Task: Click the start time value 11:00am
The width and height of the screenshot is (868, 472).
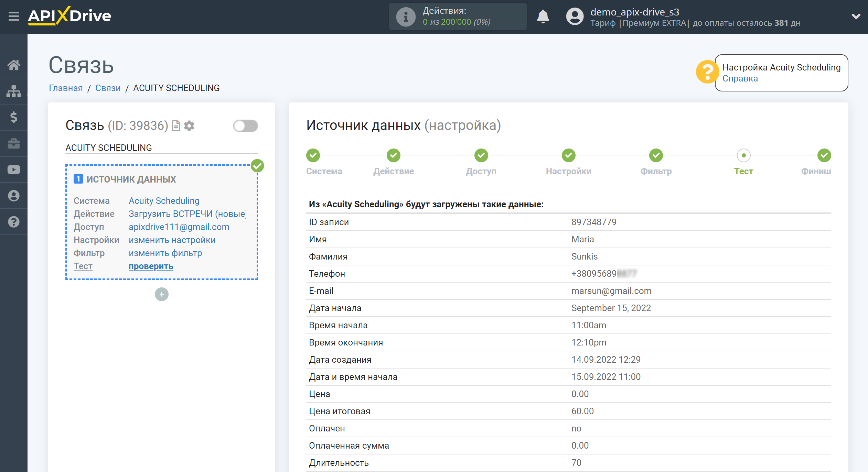Action: (x=589, y=325)
